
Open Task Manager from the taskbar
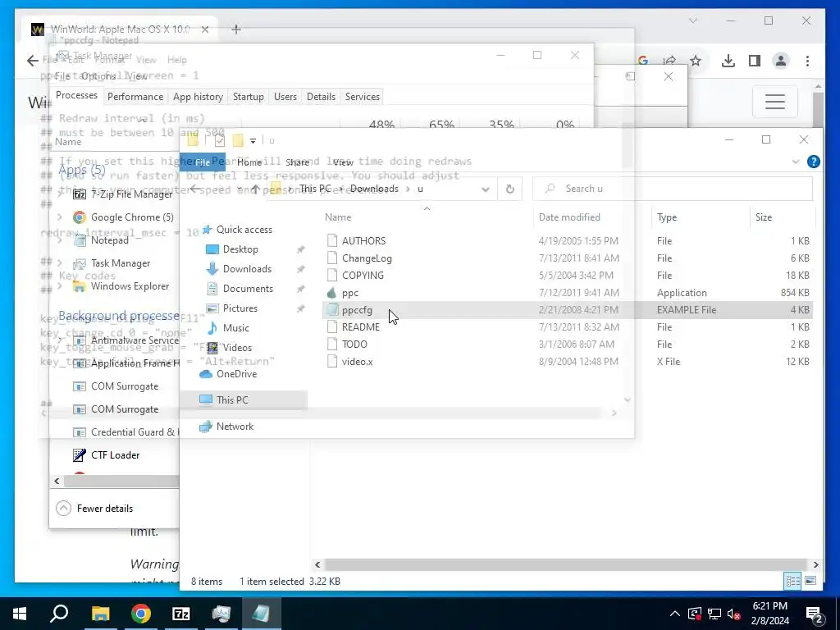[221, 614]
